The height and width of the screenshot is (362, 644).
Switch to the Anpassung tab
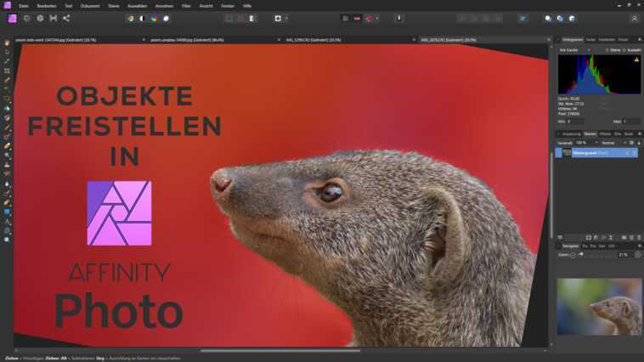571,134
